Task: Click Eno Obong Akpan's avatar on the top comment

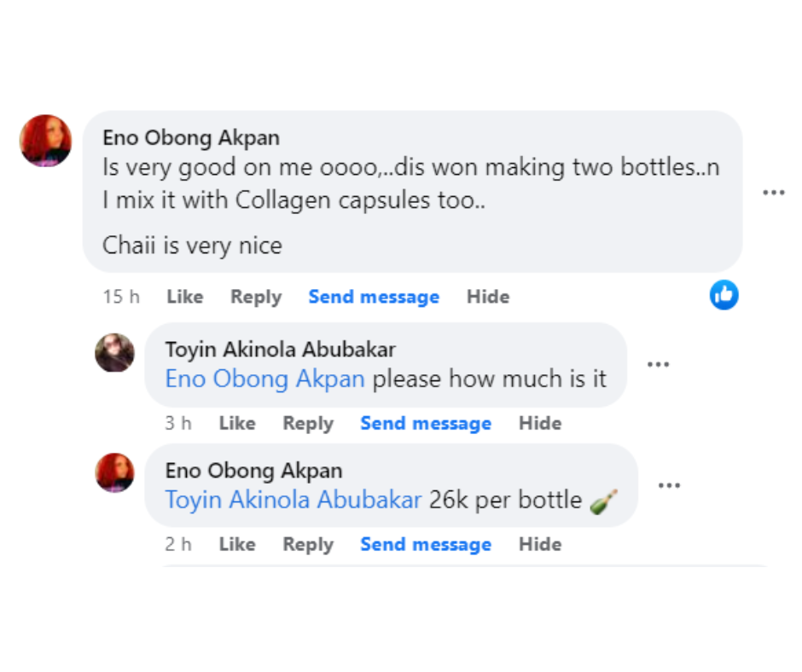Action: pyautogui.click(x=45, y=140)
